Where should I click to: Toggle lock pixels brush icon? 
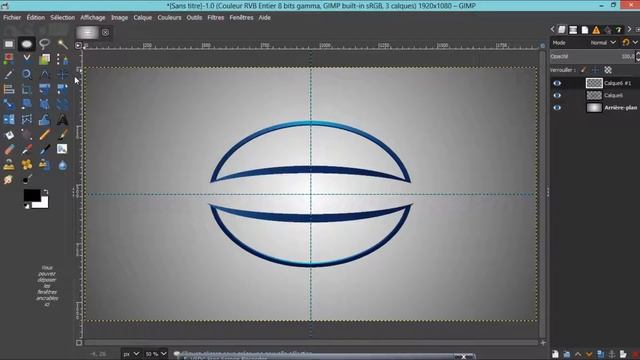click(x=584, y=70)
